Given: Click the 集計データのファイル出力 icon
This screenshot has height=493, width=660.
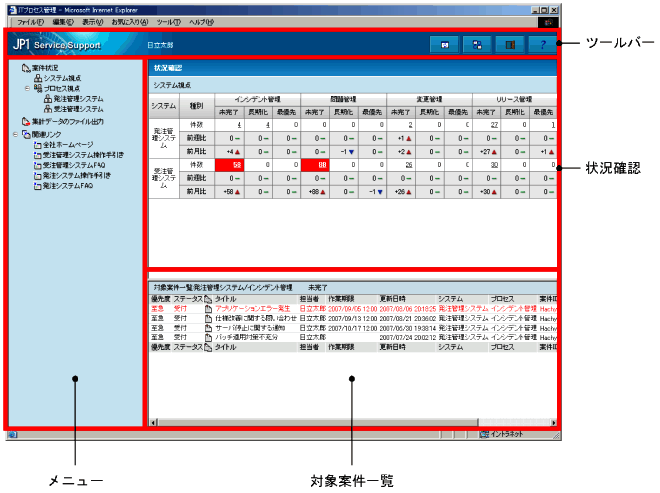Looking at the screenshot, I should (x=26, y=121).
